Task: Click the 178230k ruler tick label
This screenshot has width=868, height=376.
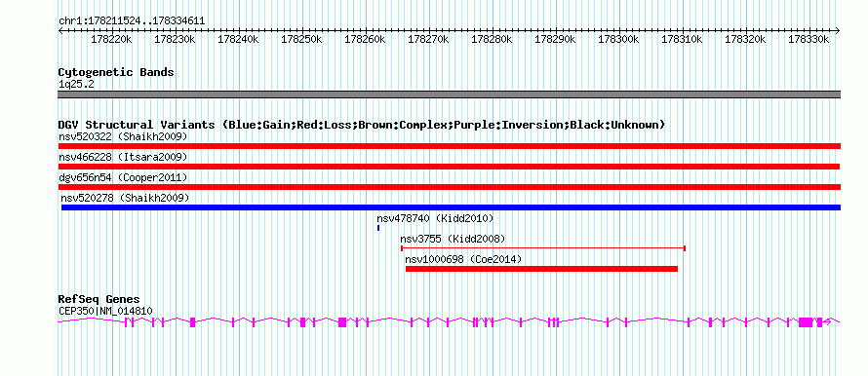Action: click(x=175, y=39)
